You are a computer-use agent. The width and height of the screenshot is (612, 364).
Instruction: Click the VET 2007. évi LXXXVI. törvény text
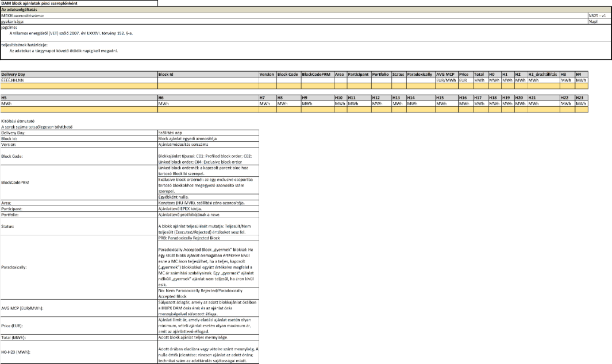tap(71, 33)
